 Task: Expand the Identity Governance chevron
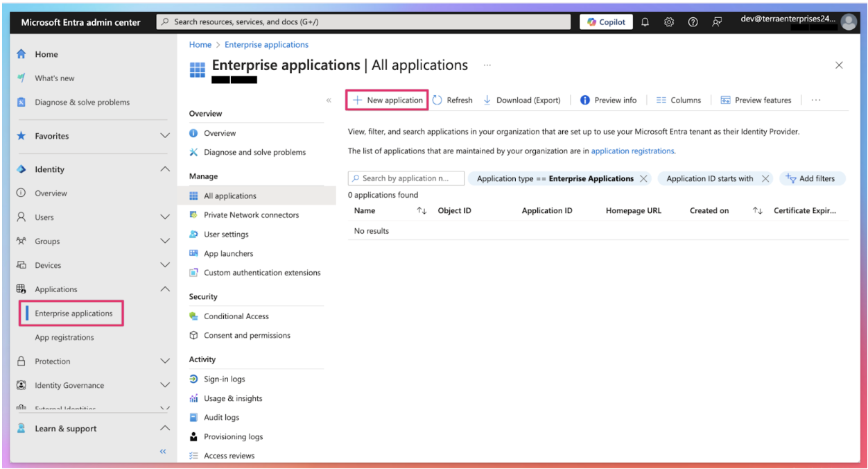coord(165,385)
